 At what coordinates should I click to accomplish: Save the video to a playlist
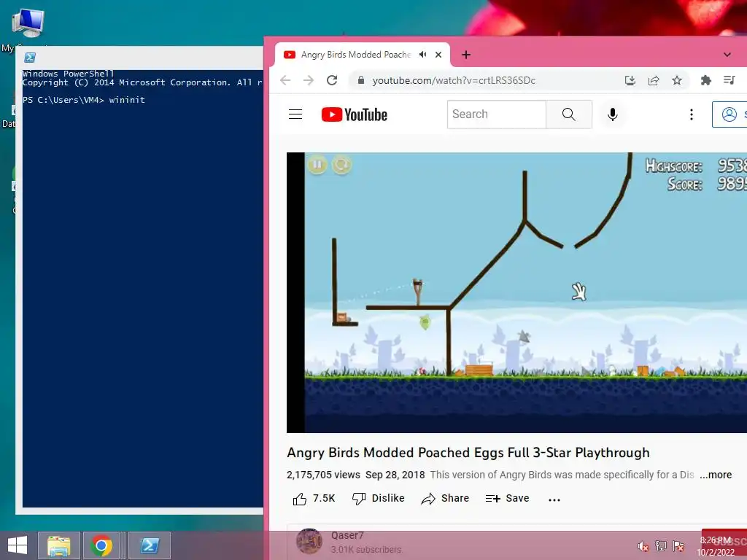508,499
